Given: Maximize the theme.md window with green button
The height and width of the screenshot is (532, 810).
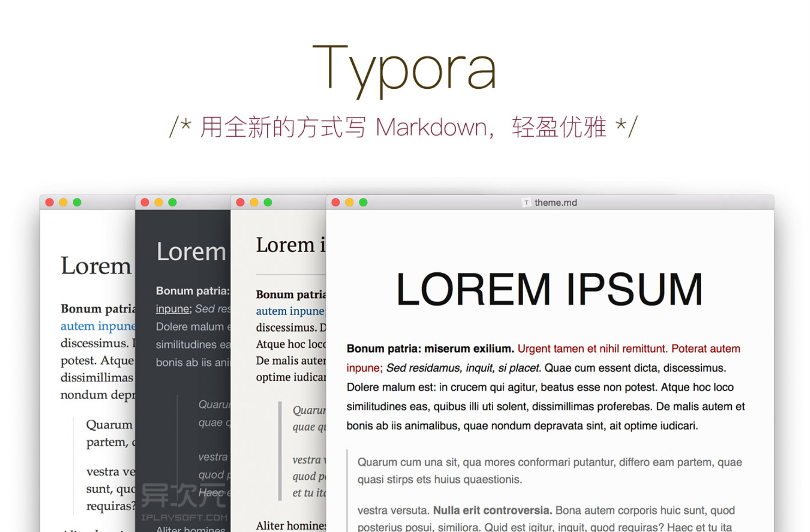Looking at the screenshot, I should 363,202.
